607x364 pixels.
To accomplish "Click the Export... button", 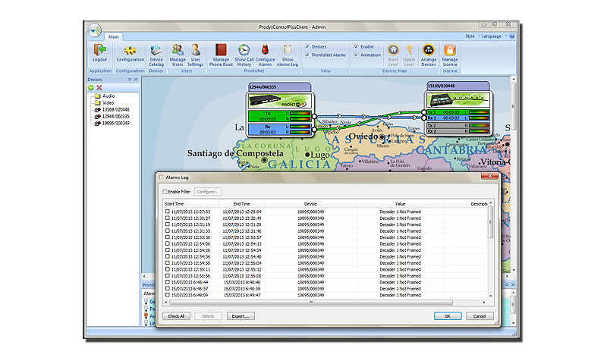I will pyautogui.click(x=241, y=315).
